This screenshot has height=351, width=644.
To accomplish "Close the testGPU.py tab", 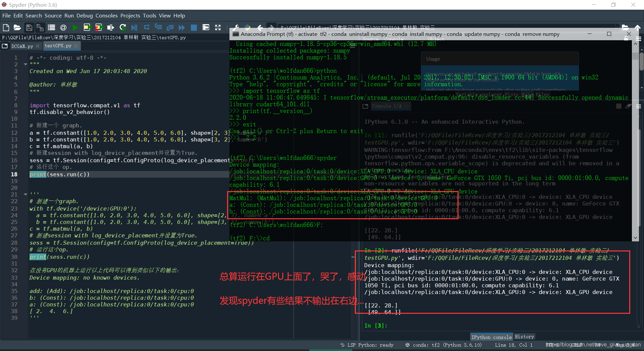I will pos(76,46).
